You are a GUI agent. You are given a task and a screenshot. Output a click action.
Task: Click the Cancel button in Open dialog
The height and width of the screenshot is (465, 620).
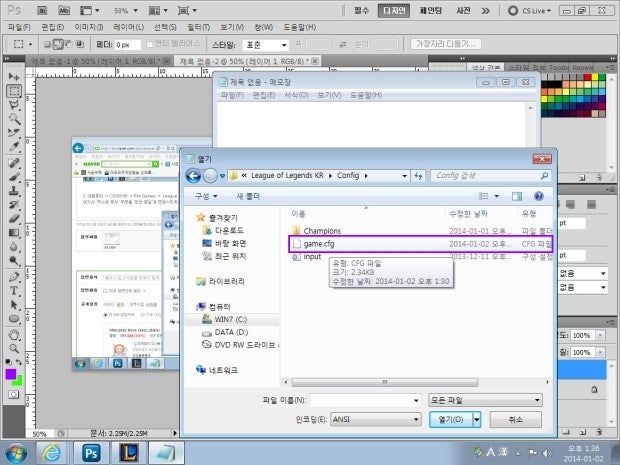(x=516, y=420)
